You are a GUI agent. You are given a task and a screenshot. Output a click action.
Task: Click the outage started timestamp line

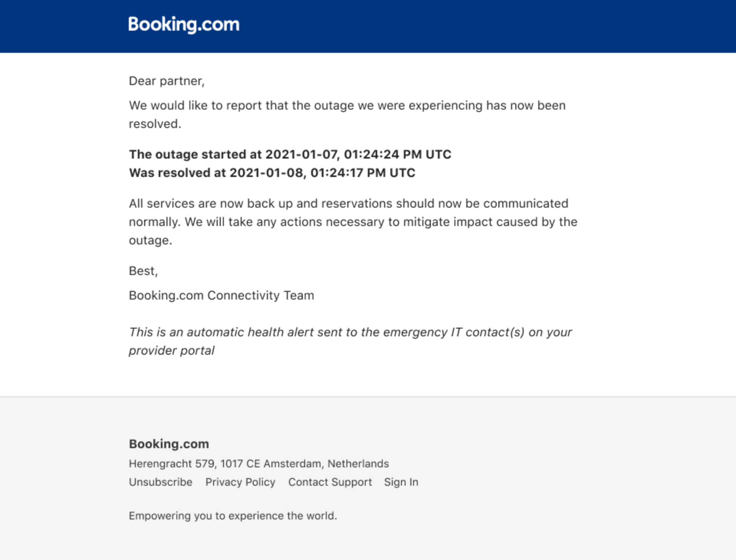(x=290, y=154)
